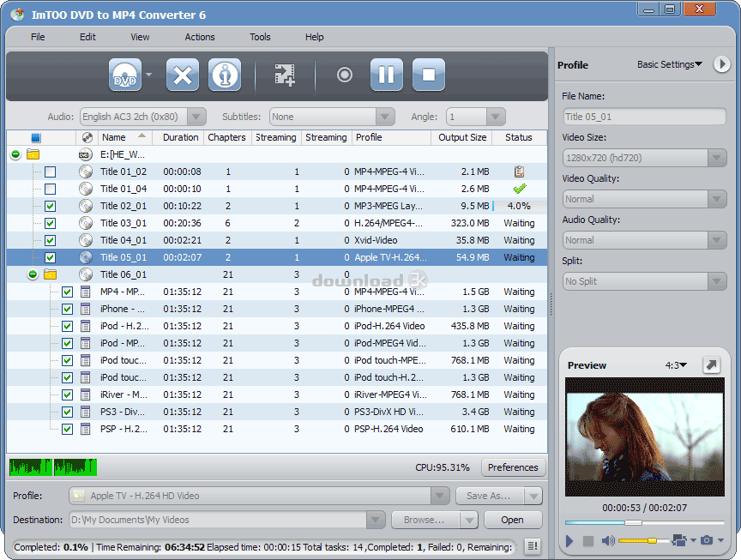
Task: Open the Basic Settings mode selector
Action: tap(670, 64)
